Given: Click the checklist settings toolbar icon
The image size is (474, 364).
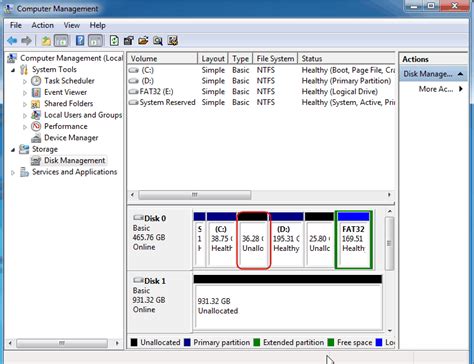Looking at the screenshot, I should pyautogui.click(x=172, y=41).
